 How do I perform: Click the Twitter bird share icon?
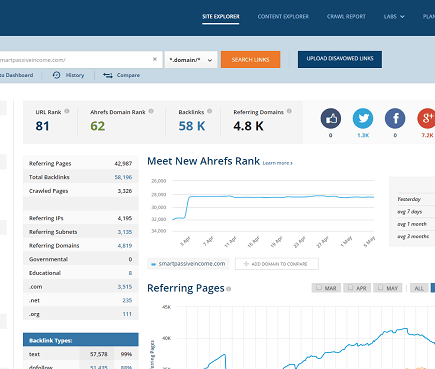363,118
